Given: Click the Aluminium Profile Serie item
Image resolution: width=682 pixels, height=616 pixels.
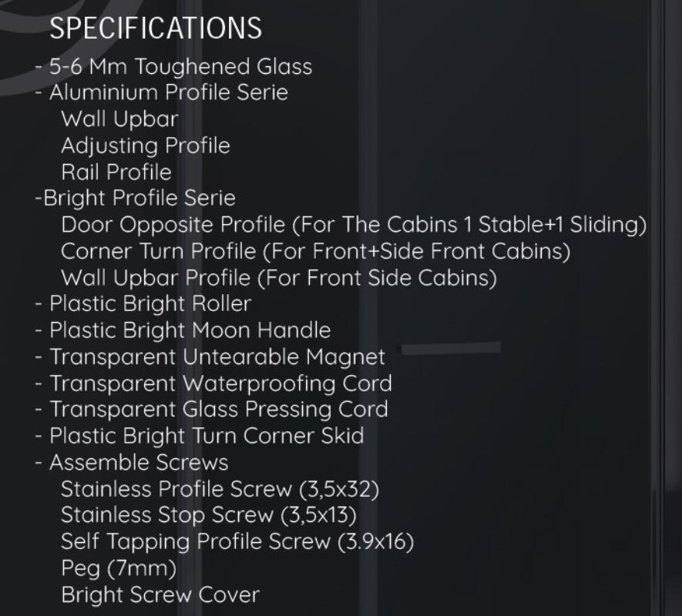Looking at the screenshot, I should tap(162, 93).
